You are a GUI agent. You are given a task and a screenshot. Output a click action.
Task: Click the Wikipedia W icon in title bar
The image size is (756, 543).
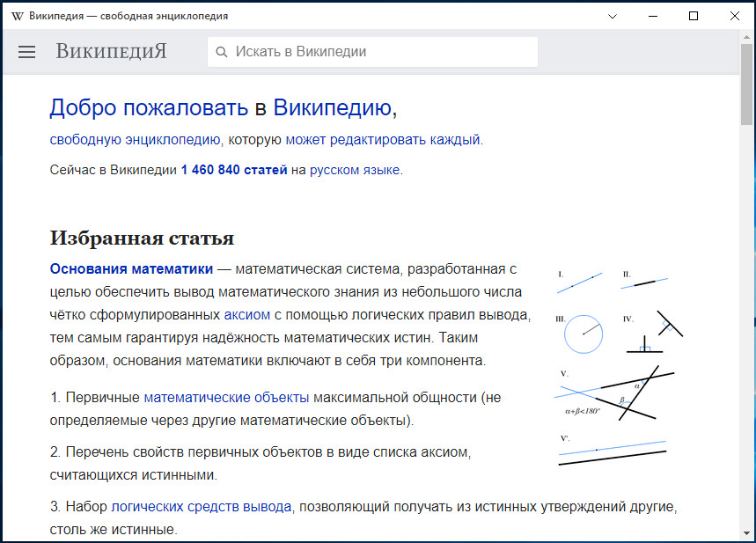click(17, 16)
